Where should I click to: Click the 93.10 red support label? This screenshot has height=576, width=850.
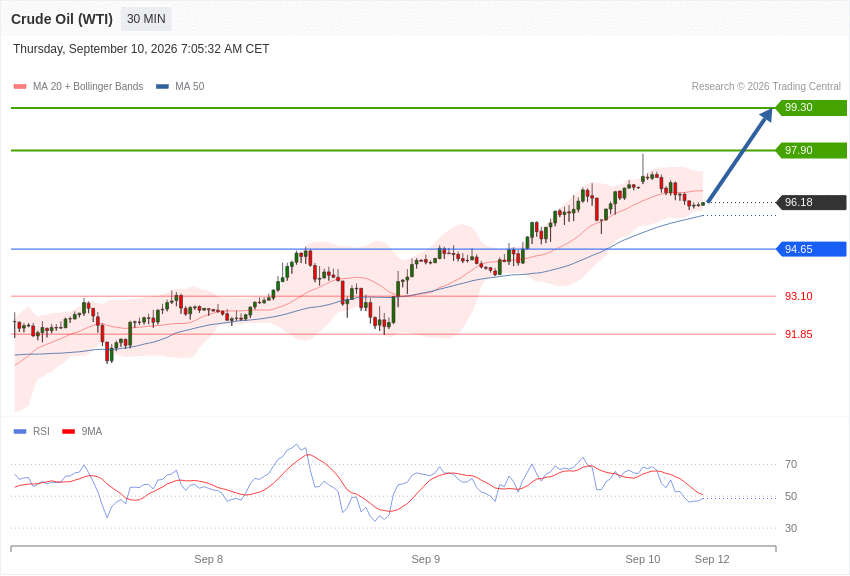(799, 296)
